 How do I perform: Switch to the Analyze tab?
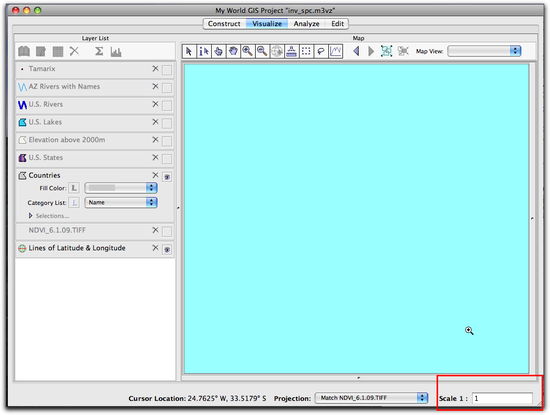[306, 24]
